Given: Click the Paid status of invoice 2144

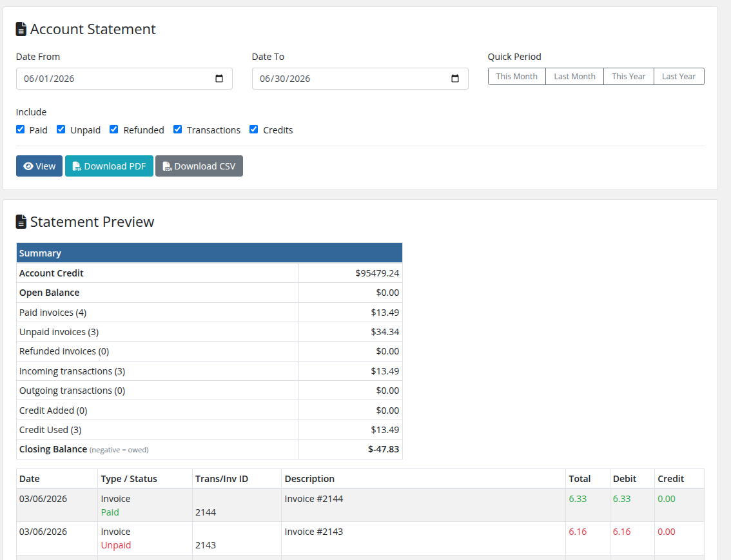Looking at the screenshot, I should click(110, 512).
